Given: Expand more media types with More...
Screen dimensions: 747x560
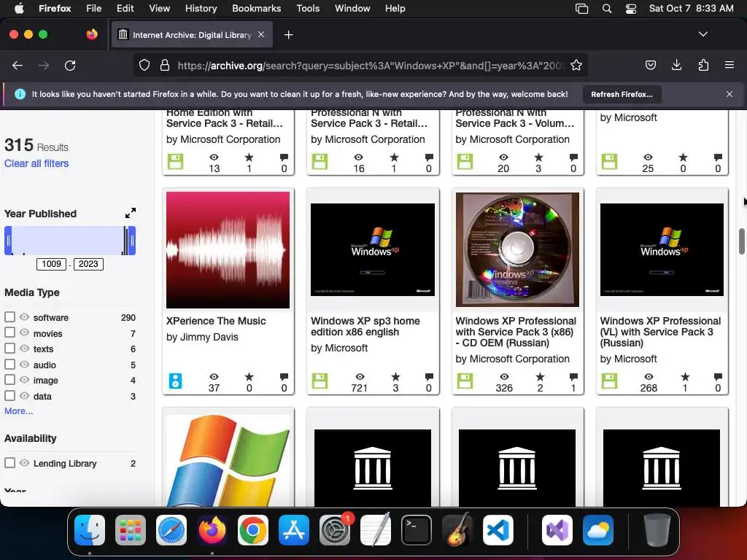Looking at the screenshot, I should coord(18,411).
